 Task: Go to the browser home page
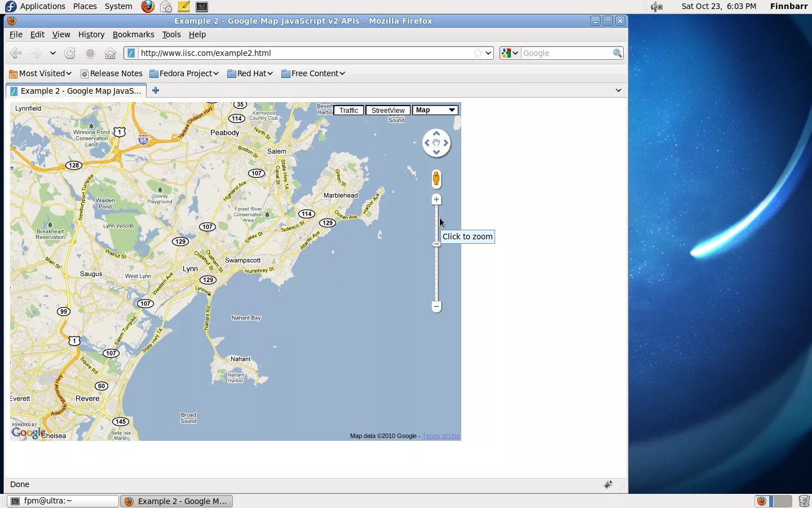(x=111, y=53)
